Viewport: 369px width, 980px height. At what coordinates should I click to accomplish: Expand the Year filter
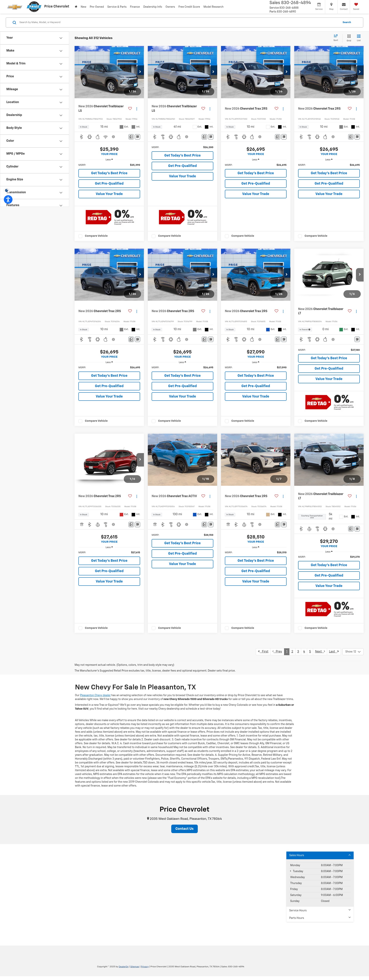pos(35,38)
